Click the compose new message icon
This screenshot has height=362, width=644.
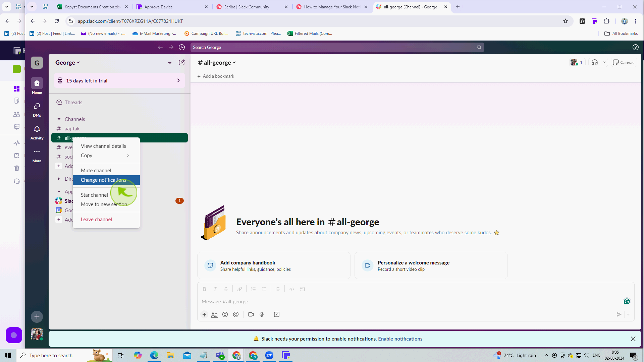182,62
